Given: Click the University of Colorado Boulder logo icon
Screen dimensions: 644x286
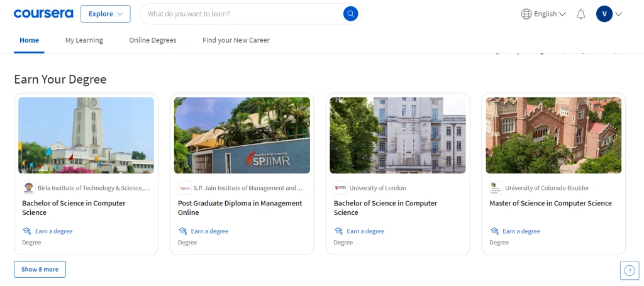Looking at the screenshot, I should [496, 188].
